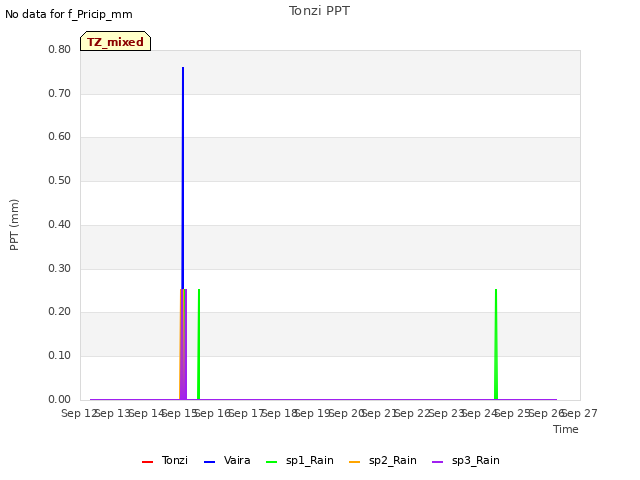Click the orange sp2_Rain legend color marker
The height and width of the screenshot is (480, 640).
click(355, 462)
